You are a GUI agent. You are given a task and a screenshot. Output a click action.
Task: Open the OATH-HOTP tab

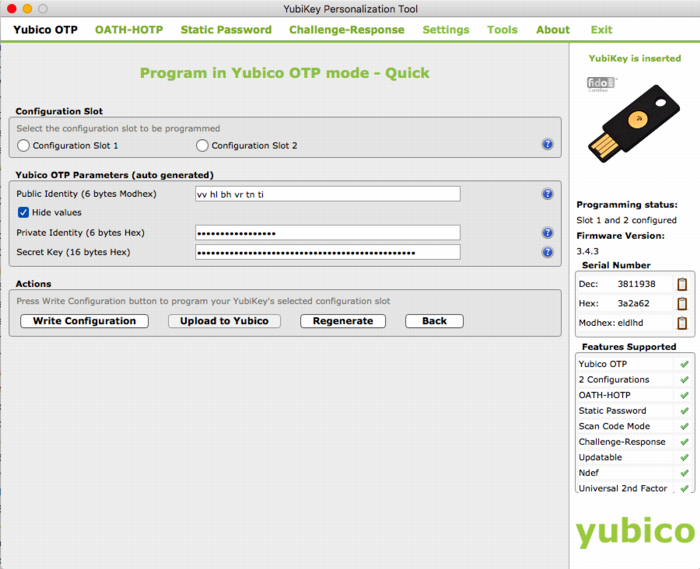(x=129, y=30)
